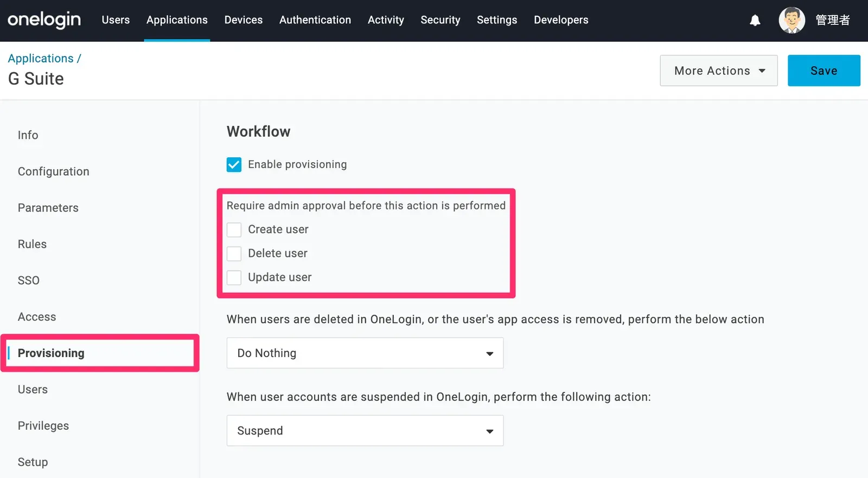
Task: Open the Do Nothing dropdown
Action: pos(365,353)
